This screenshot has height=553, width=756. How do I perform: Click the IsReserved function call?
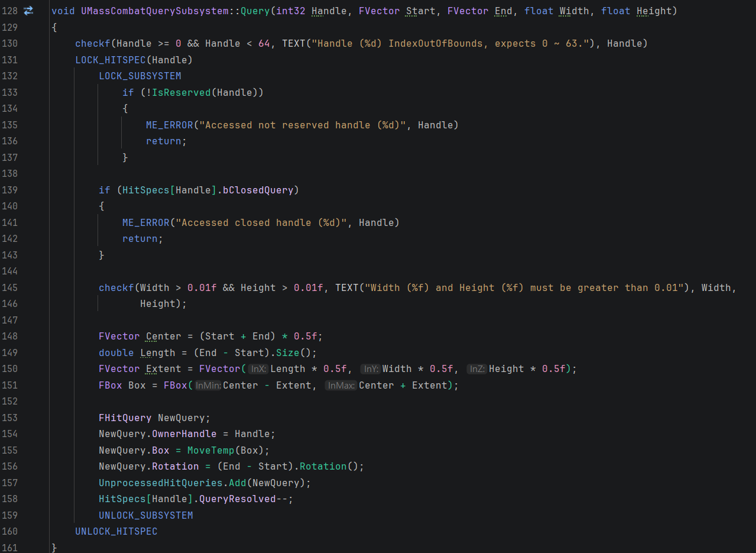click(181, 92)
